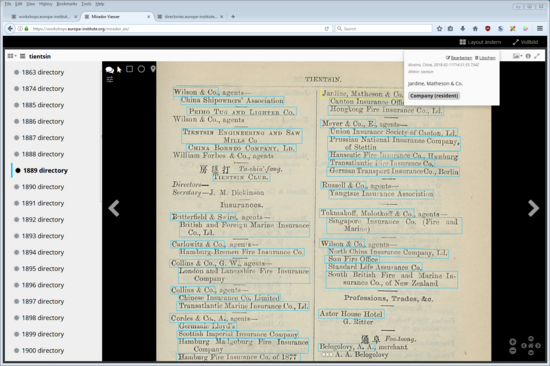550x366 pixels.
Task: Open the 1893 directory
Action: 43,236
